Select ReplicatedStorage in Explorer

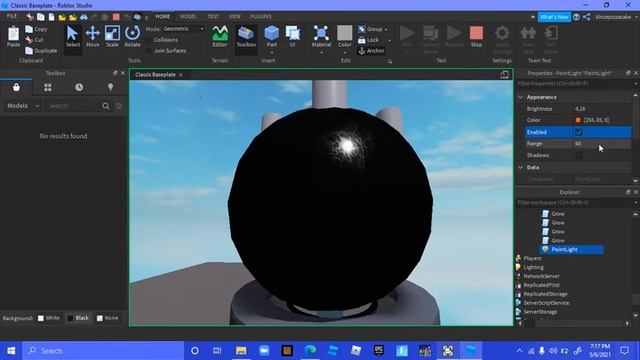(x=545, y=294)
